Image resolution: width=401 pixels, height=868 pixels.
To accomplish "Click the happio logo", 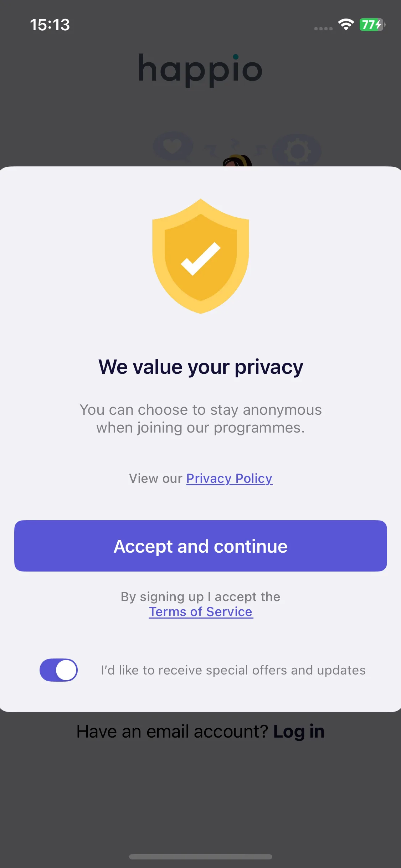I will click(x=200, y=70).
